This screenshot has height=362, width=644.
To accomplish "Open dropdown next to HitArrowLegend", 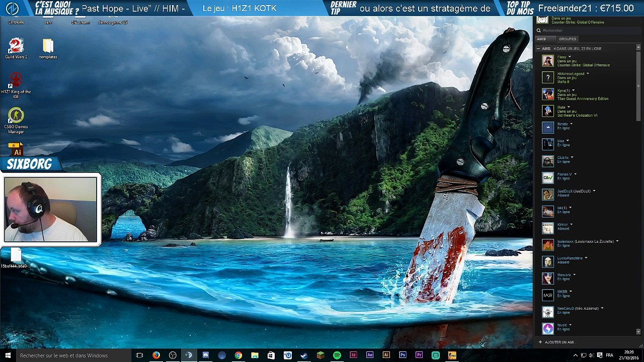I will [x=588, y=74].
